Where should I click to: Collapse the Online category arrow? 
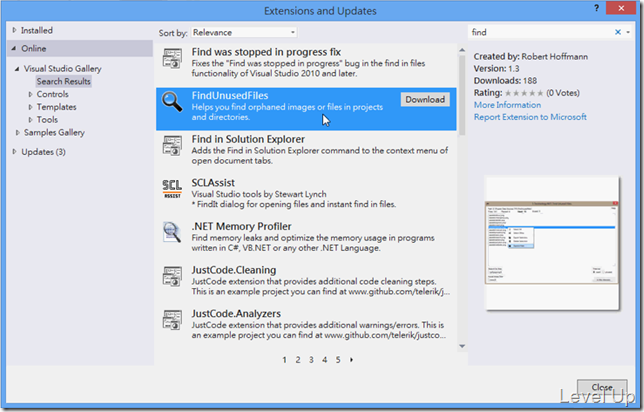click(x=14, y=48)
